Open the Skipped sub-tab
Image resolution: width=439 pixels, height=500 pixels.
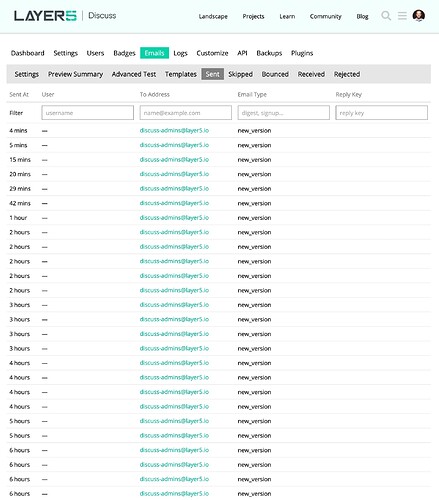click(240, 74)
